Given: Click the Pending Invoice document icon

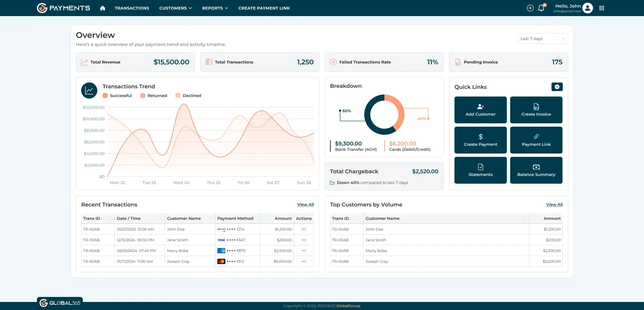Looking at the screenshot, I should 458,62.
